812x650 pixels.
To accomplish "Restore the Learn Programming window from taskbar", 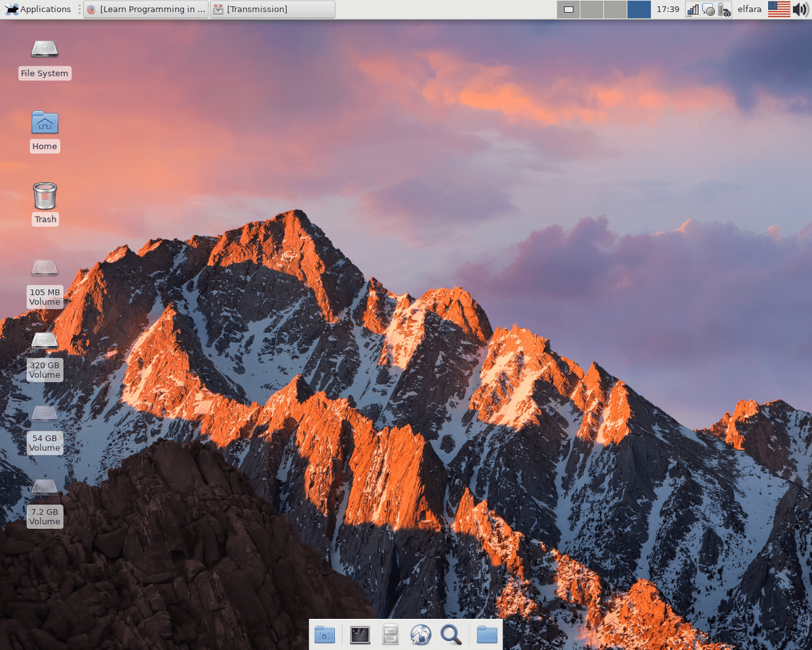I will click(x=145, y=9).
